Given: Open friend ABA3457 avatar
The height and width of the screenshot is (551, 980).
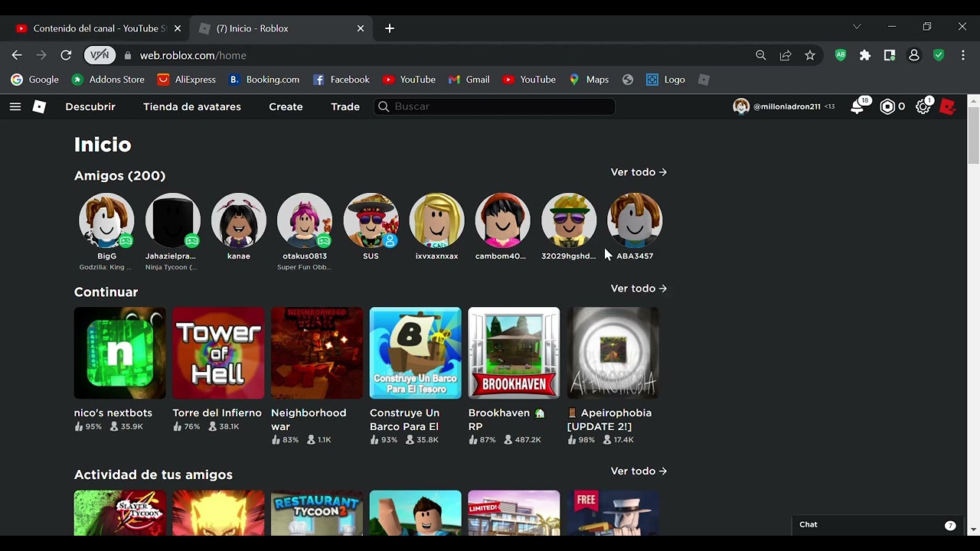Looking at the screenshot, I should pyautogui.click(x=635, y=220).
